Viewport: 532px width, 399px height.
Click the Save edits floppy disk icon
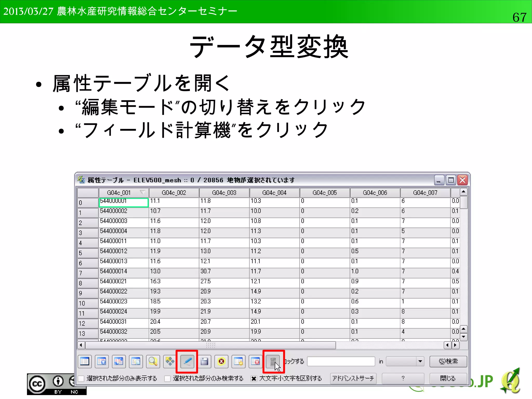(x=204, y=361)
